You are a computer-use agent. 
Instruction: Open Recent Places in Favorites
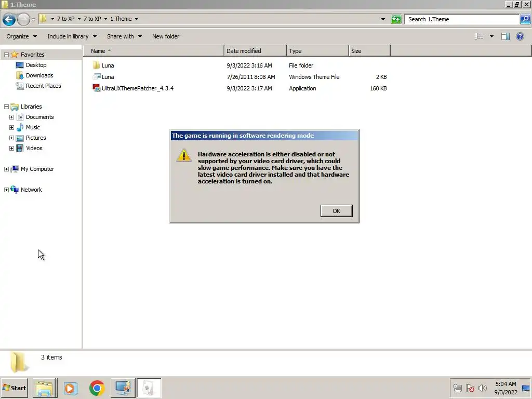(38, 86)
